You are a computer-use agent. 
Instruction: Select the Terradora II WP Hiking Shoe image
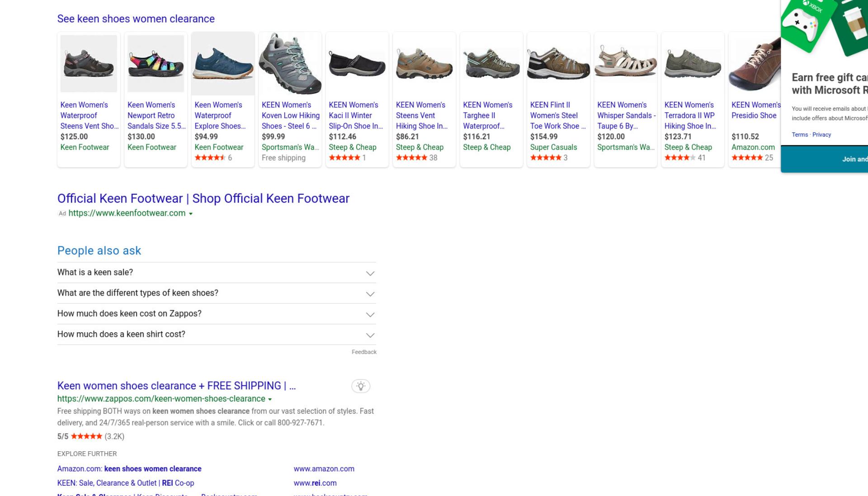(x=693, y=64)
